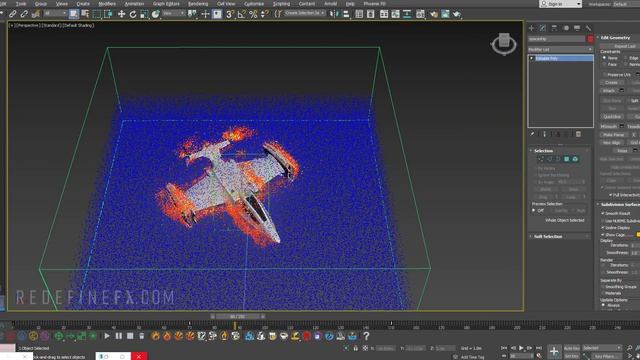This screenshot has height=360, width=640.
Task: Click the Unlink selection icon
Action: (24, 14)
